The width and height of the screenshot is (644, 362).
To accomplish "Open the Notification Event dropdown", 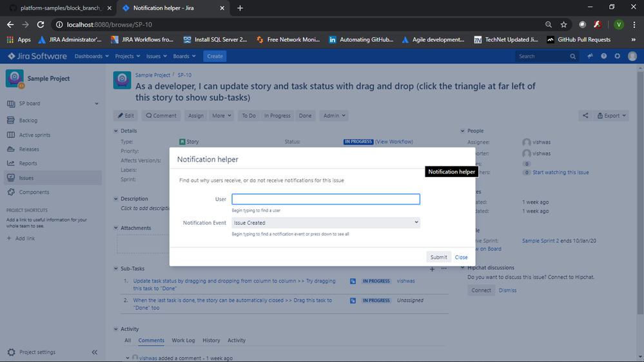I will 326,222.
